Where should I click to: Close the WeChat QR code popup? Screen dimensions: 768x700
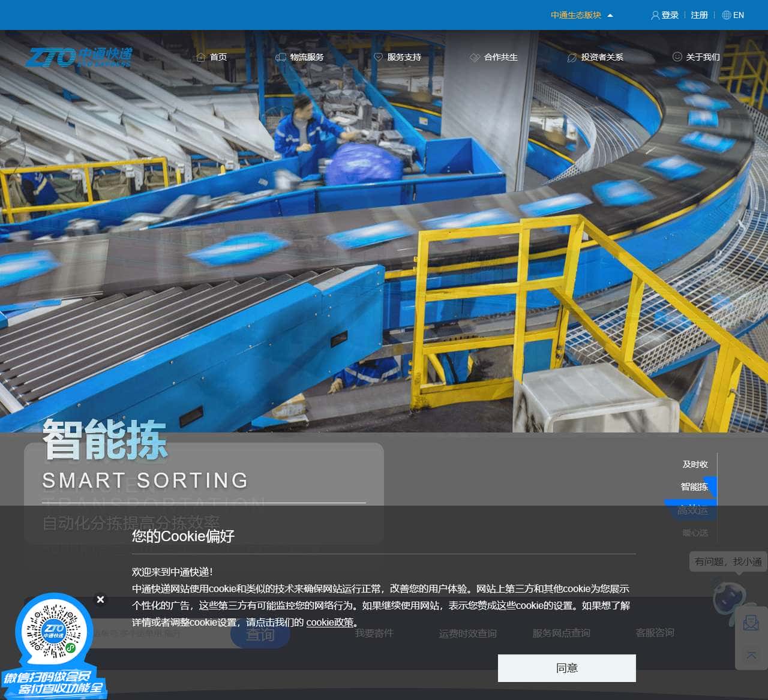pos(100,599)
